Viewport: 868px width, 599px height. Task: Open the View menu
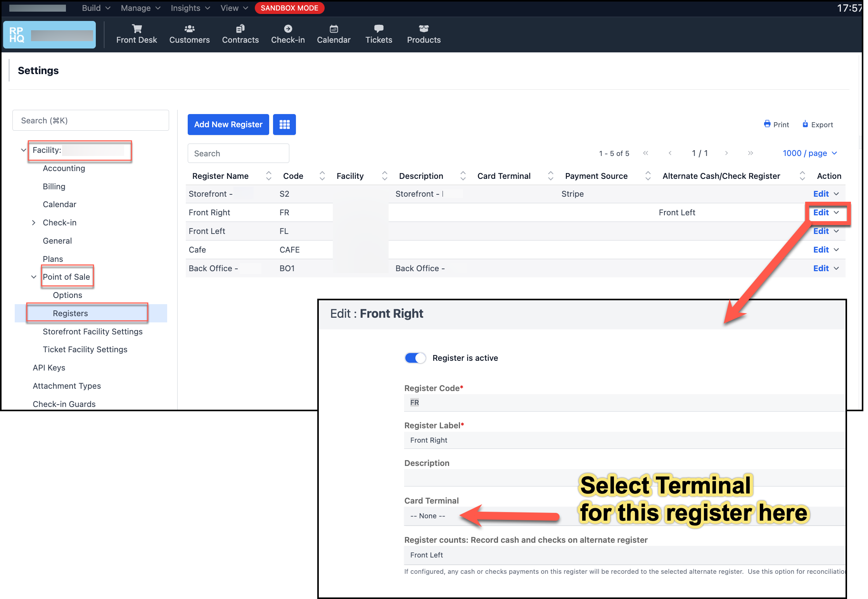point(234,8)
